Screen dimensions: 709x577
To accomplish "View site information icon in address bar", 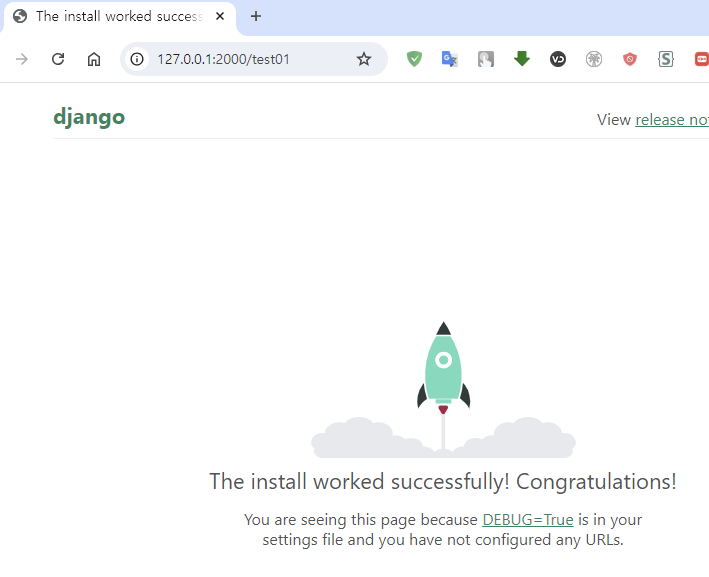I will tap(137, 59).
